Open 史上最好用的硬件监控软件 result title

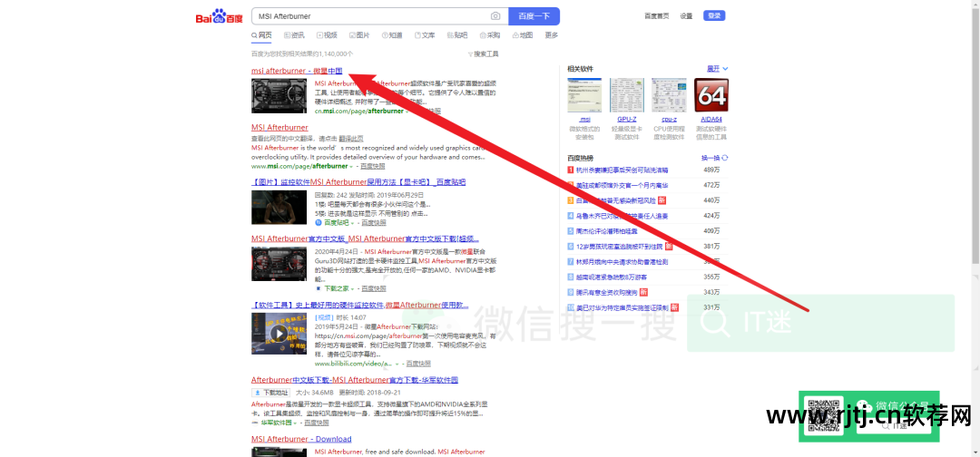pos(360,305)
